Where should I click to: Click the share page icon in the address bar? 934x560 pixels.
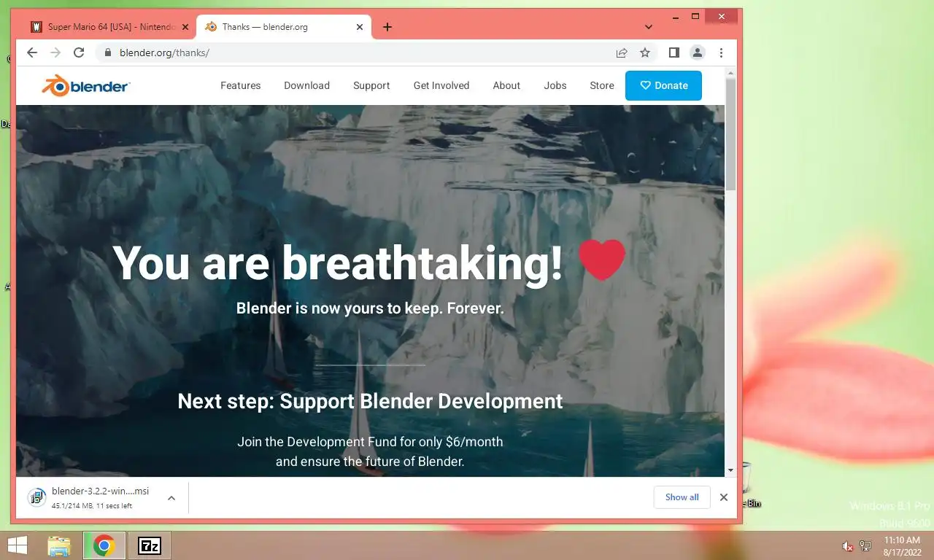[x=622, y=52]
